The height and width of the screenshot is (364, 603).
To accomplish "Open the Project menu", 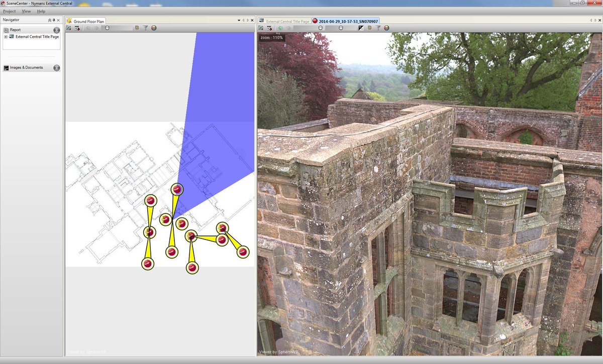I will (9, 11).
